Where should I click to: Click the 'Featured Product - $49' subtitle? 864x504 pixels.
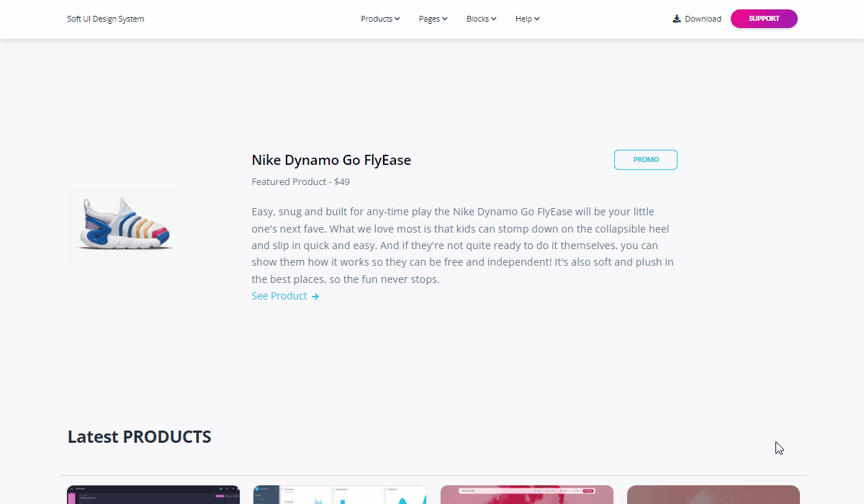pos(301,181)
